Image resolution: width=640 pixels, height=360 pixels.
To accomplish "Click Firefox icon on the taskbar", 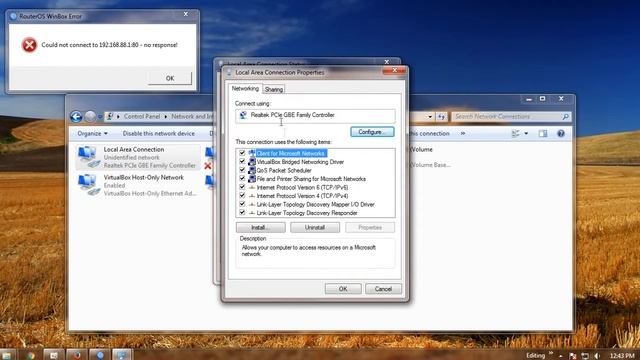I will click(76, 355).
